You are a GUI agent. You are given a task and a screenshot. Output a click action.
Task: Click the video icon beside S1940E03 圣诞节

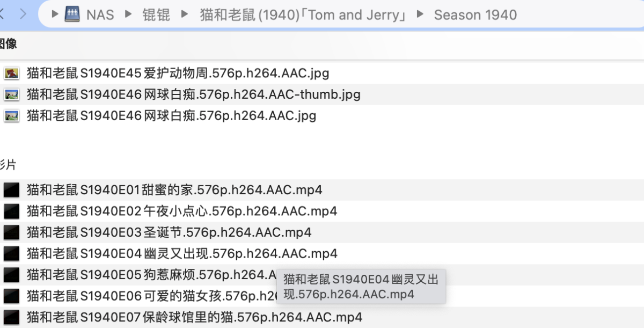tap(11, 232)
